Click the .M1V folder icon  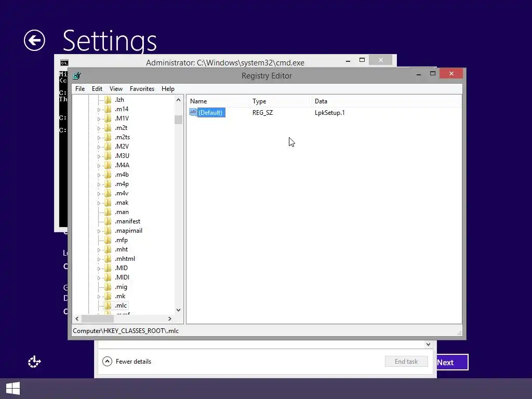pos(108,118)
